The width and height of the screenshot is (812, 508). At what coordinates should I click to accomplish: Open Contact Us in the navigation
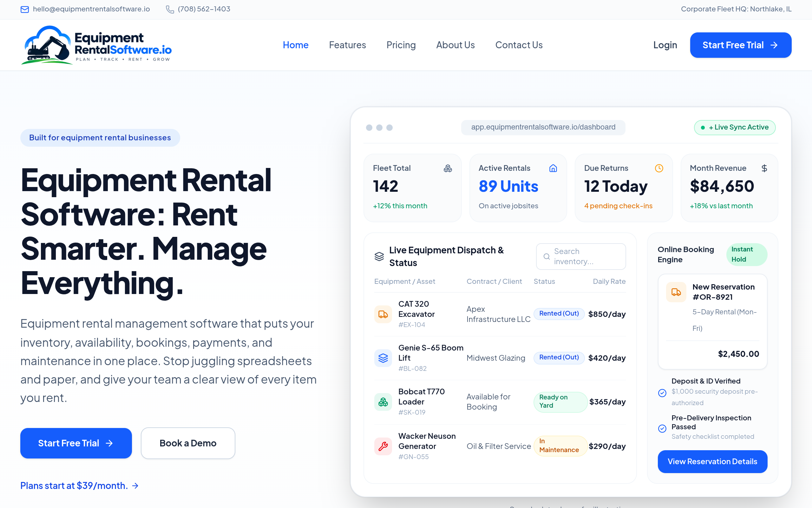click(x=519, y=45)
